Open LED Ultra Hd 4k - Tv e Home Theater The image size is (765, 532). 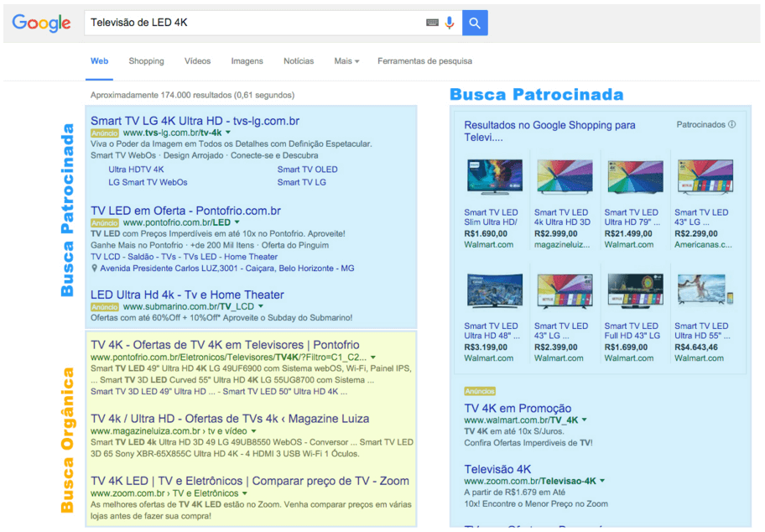click(187, 295)
